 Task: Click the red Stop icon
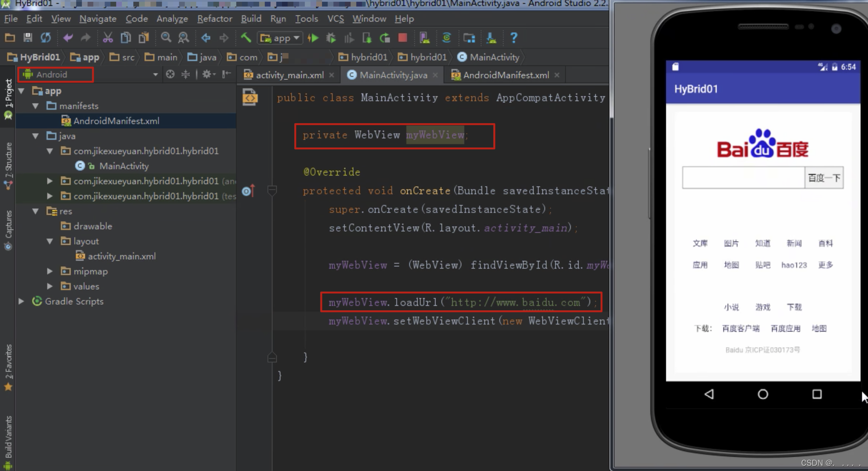tap(403, 38)
